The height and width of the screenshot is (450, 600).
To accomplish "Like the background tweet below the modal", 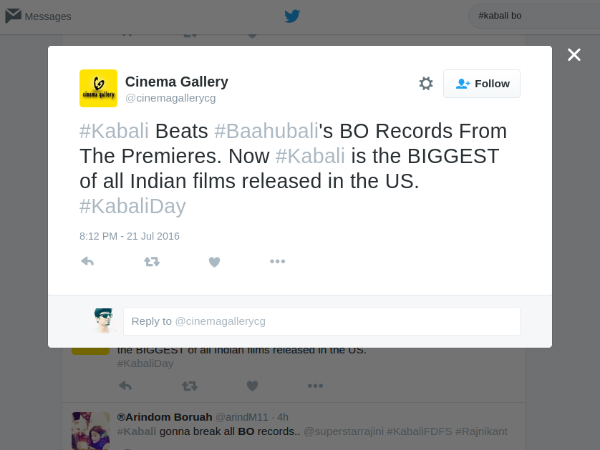I will [x=252, y=385].
